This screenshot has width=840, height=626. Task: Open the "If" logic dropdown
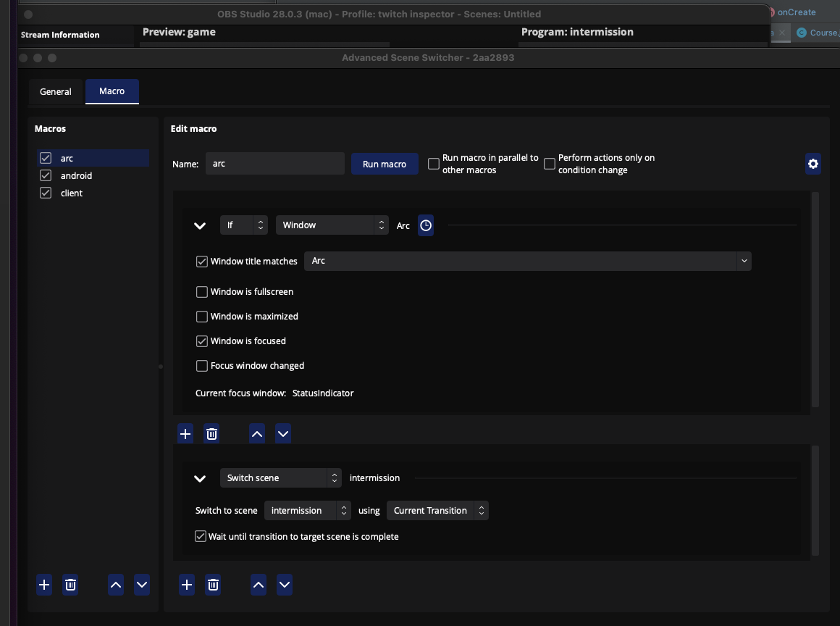(243, 225)
